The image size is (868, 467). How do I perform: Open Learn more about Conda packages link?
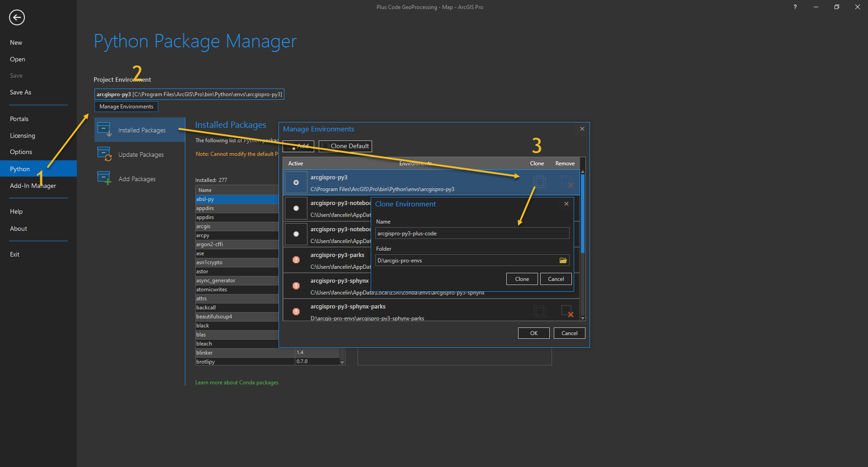(237, 383)
